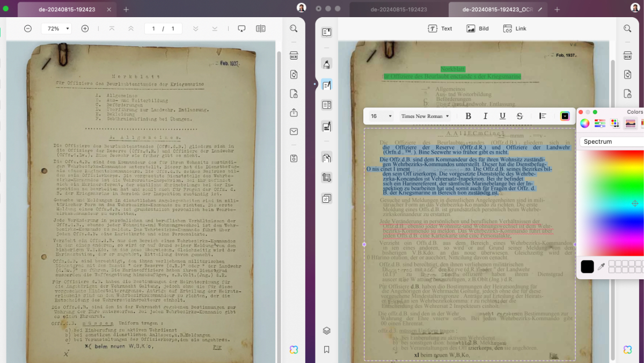Click the Bild image button
Image resolution: width=644 pixels, height=363 pixels.
tap(478, 28)
